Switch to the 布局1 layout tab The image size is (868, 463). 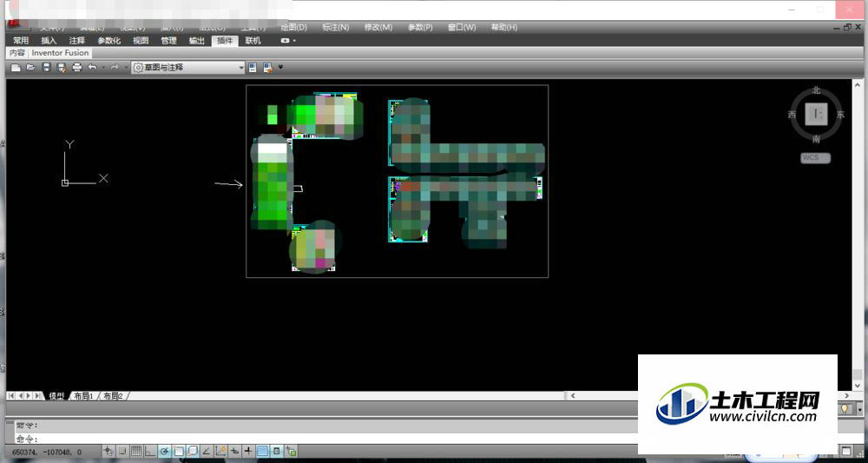point(83,396)
